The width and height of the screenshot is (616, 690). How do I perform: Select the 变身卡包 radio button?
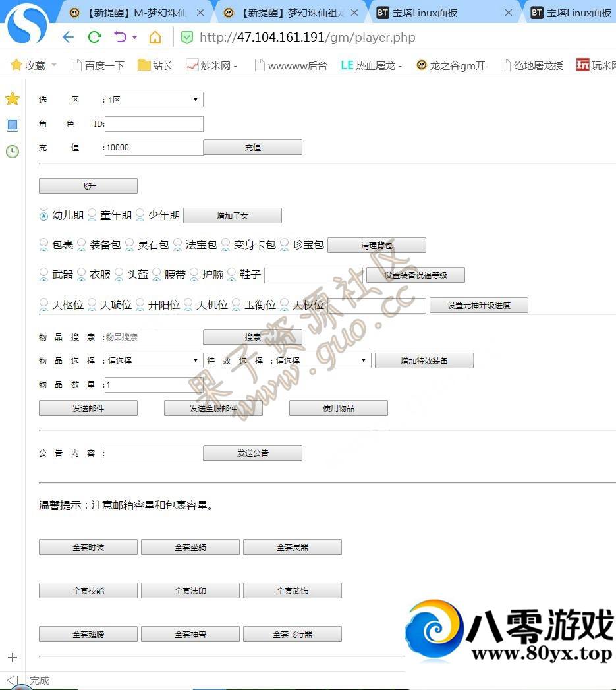point(225,244)
